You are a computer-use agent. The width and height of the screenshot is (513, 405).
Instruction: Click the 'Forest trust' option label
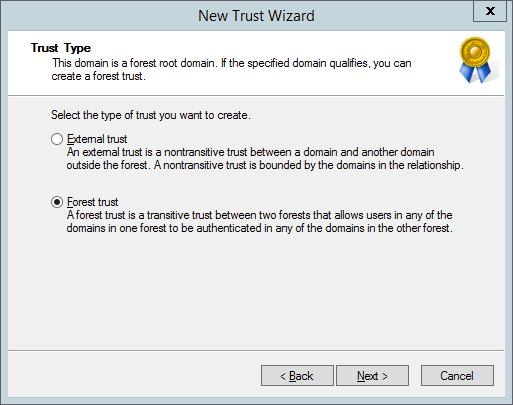click(x=92, y=202)
